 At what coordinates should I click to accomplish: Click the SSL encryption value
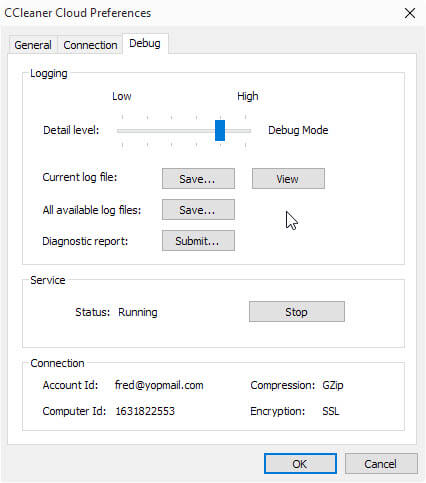331,411
